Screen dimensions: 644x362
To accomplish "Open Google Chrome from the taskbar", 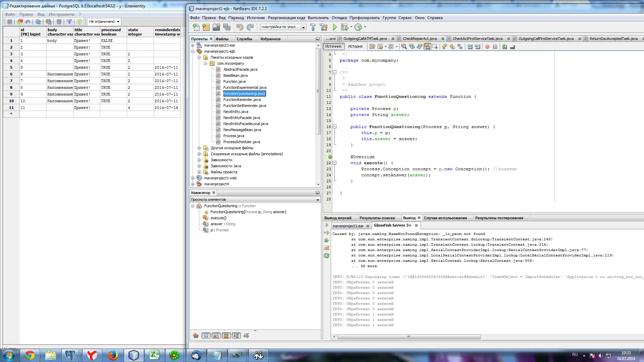I will coord(30,355).
